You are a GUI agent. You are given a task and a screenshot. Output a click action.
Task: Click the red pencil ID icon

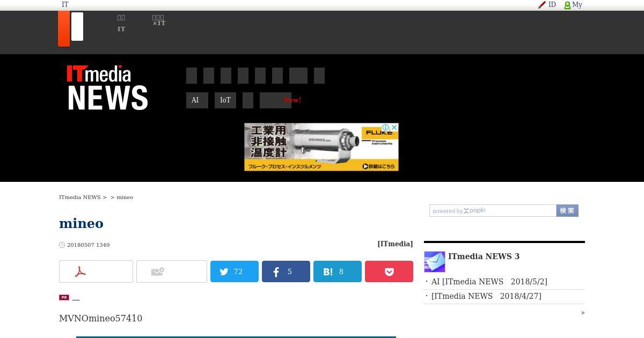tap(542, 5)
